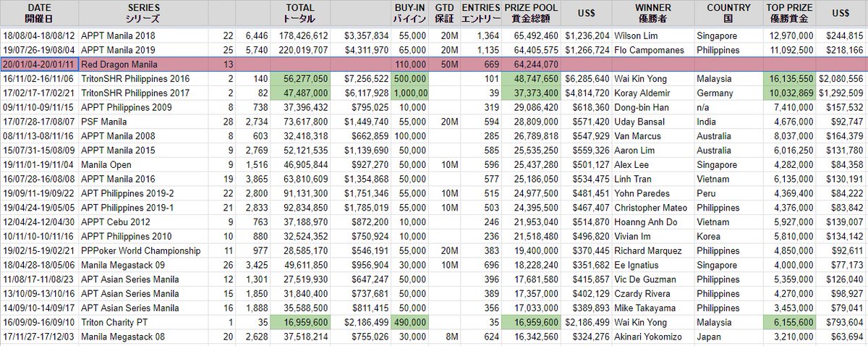This screenshot has height=346, width=868.
Task: Click the green 56,277,050 total cell
Action: click(x=299, y=79)
